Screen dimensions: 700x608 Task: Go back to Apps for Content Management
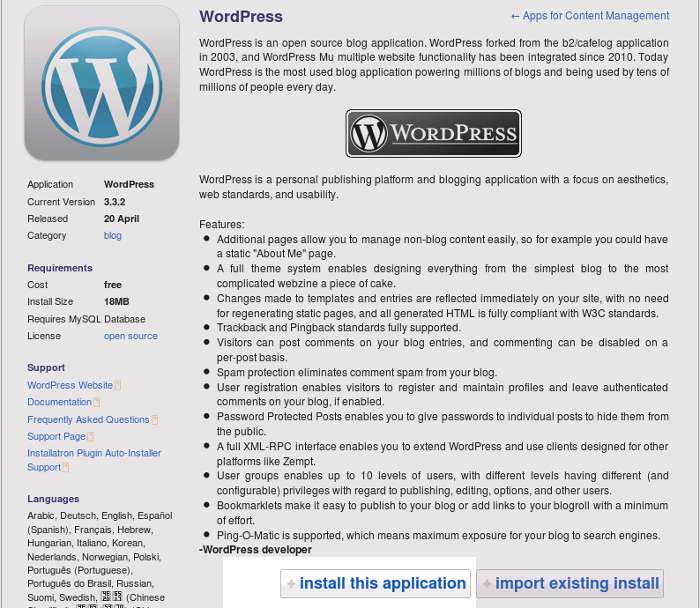590,16
